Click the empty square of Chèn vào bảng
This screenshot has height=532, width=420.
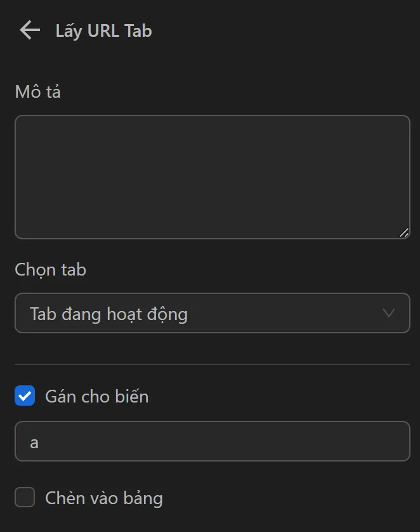tap(24, 497)
